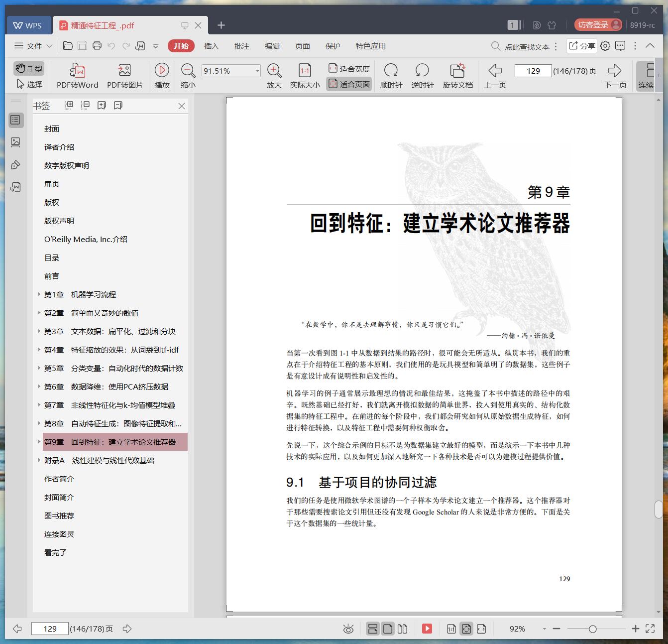The width and height of the screenshot is (668, 644).
Task: Open the zoom percentage dropdown 91.51%
Action: [257, 71]
